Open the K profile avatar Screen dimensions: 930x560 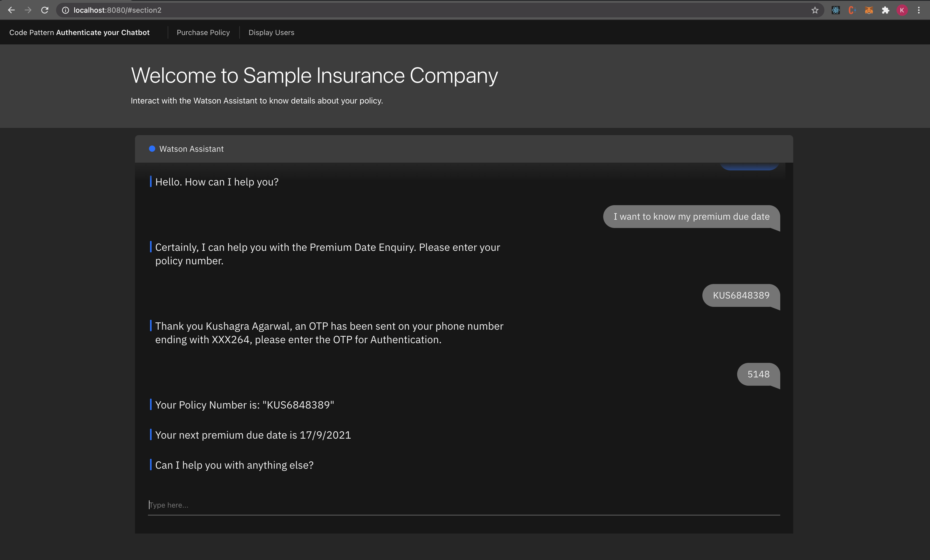[x=902, y=10]
